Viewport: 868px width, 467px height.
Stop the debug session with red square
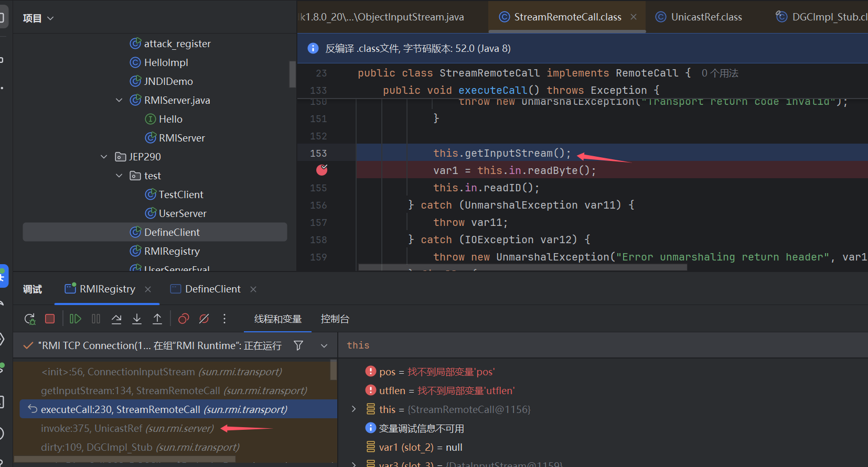click(50, 319)
